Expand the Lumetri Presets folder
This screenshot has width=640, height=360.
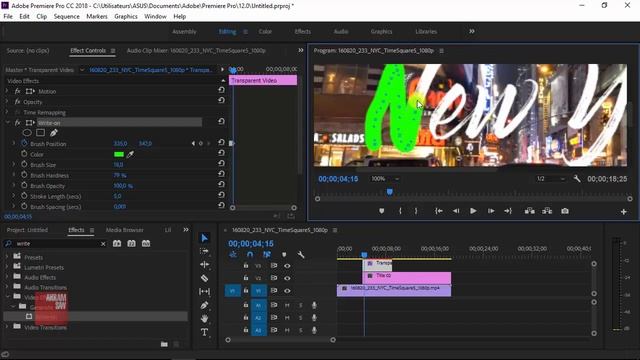[7, 267]
